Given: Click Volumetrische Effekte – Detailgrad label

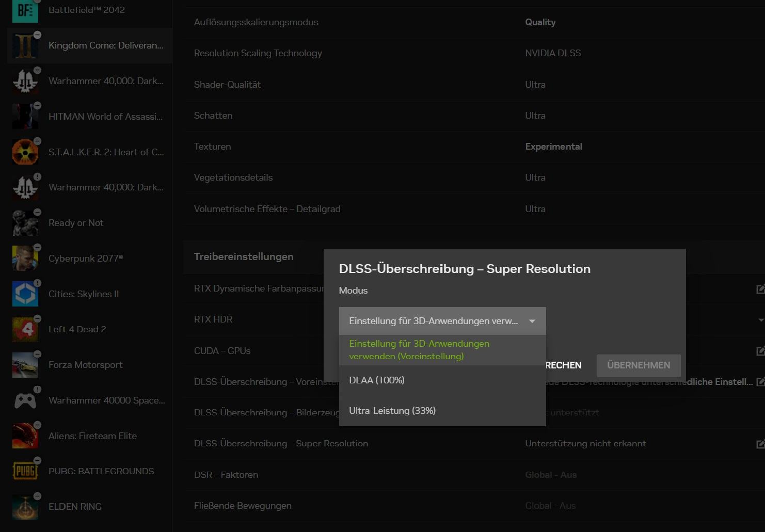Looking at the screenshot, I should (x=267, y=209).
